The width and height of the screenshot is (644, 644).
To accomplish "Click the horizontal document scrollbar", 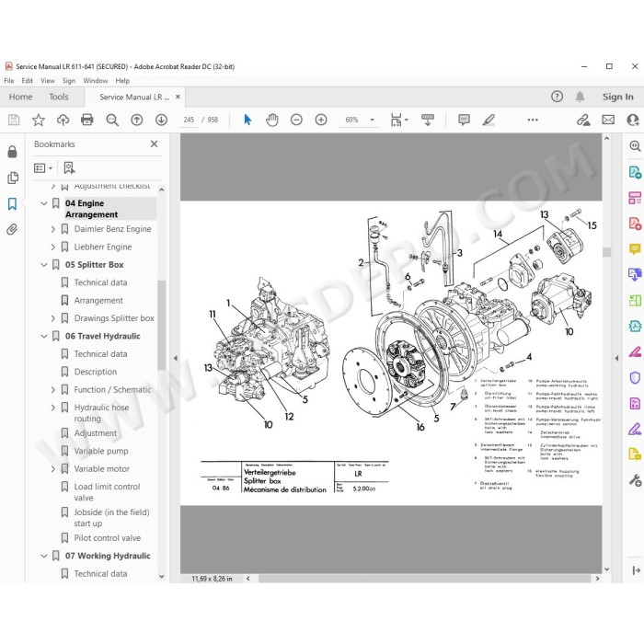I will tap(423, 579).
